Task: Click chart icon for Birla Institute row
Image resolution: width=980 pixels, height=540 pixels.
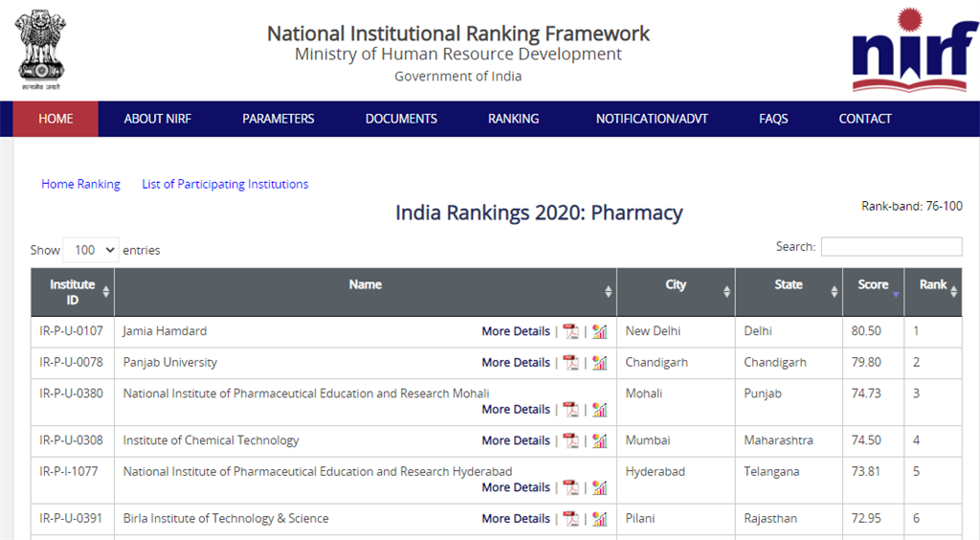Action: pos(600,519)
